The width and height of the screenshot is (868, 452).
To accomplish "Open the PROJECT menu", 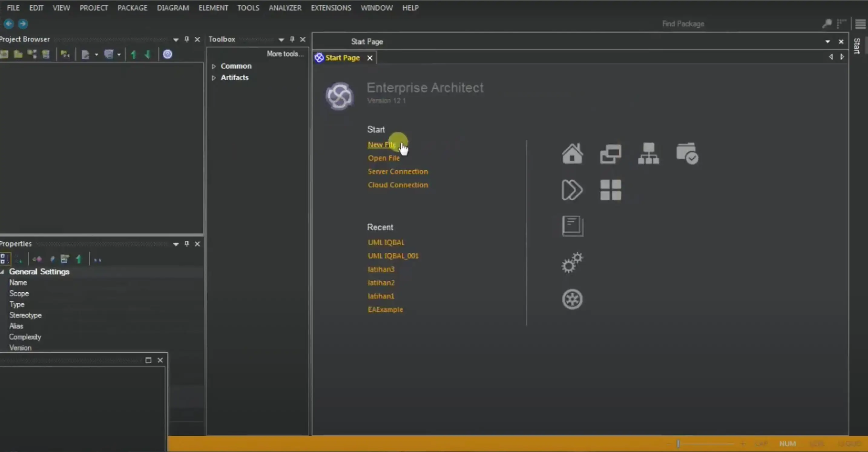I will tap(94, 8).
